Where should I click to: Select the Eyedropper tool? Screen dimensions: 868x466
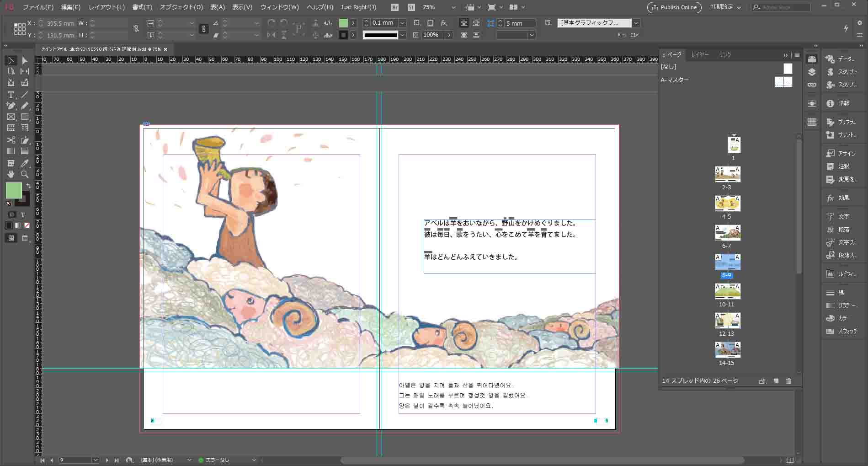tap(25, 163)
